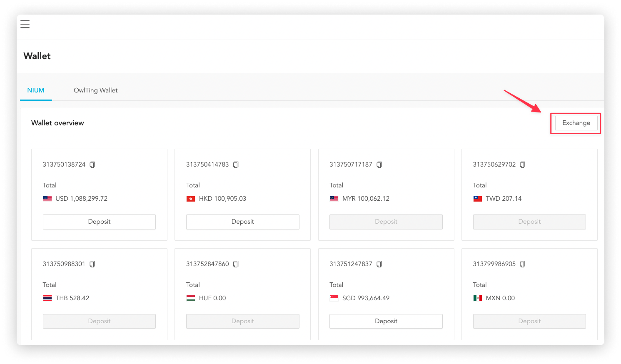Open the hamburger menu icon

tap(25, 24)
